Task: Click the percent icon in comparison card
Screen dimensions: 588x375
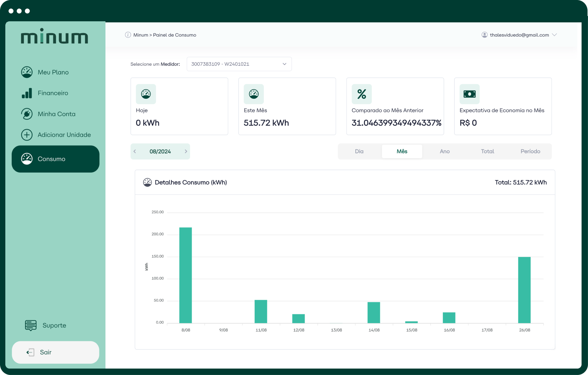Action: click(x=361, y=94)
